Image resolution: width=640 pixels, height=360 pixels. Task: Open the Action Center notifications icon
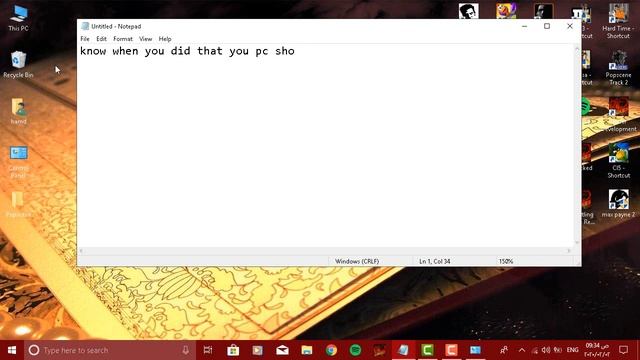623,350
